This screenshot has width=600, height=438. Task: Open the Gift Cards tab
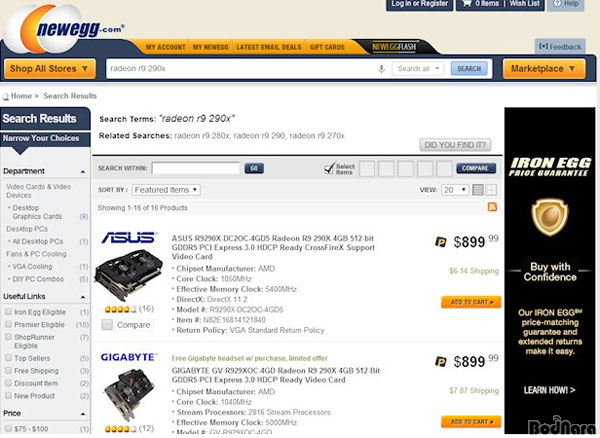click(x=327, y=47)
